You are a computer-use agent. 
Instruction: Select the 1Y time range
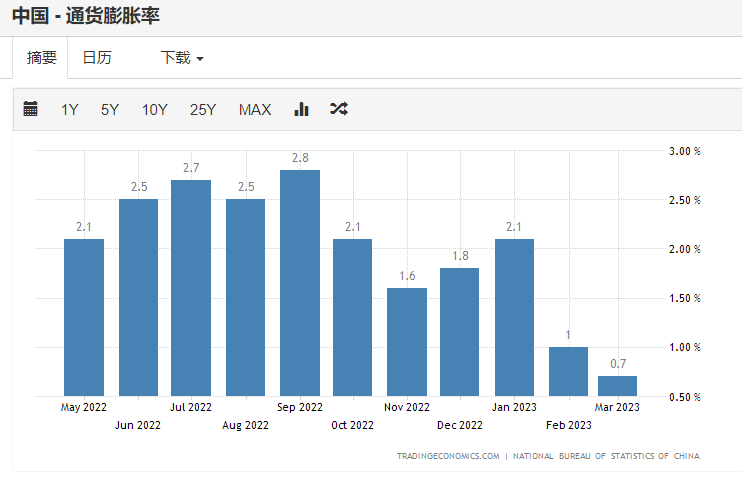69,110
